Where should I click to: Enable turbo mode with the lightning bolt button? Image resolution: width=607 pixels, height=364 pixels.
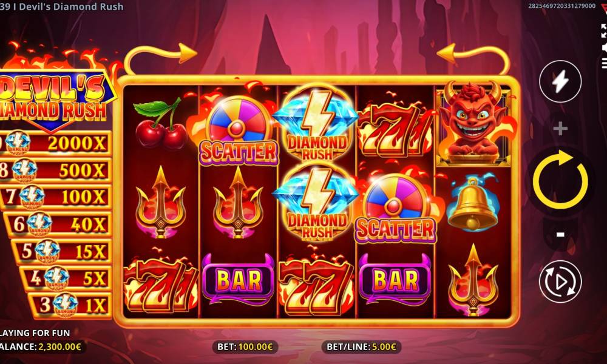[x=560, y=81]
